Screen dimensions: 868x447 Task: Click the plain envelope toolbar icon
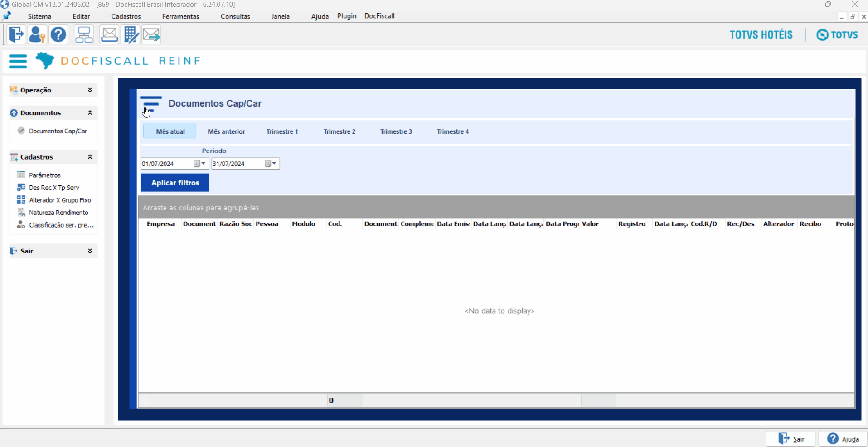(109, 34)
